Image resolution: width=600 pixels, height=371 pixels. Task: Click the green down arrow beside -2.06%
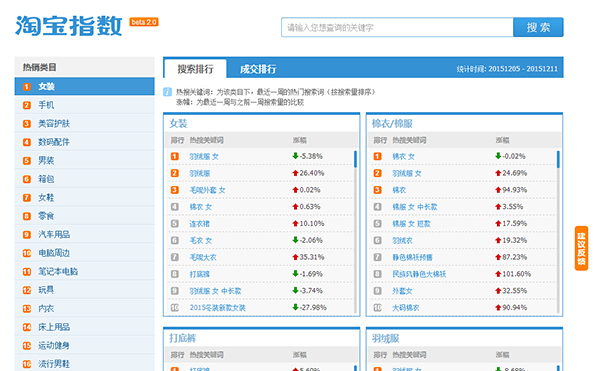pyautogui.click(x=295, y=240)
